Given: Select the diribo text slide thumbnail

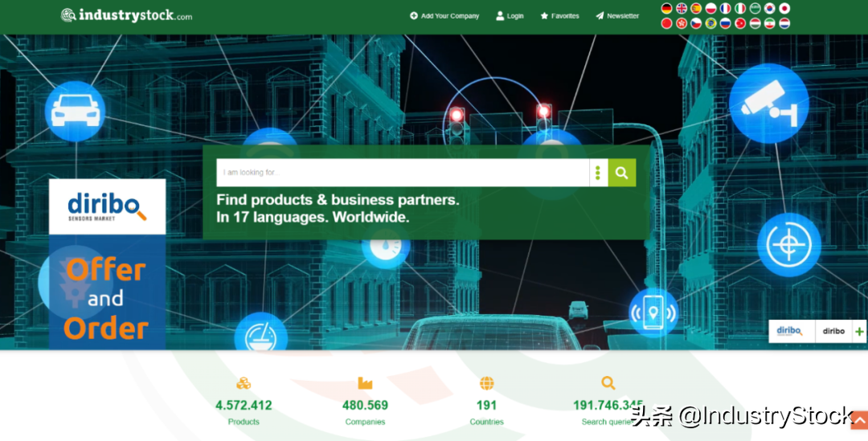Looking at the screenshot, I should click(x=833, y=332).
